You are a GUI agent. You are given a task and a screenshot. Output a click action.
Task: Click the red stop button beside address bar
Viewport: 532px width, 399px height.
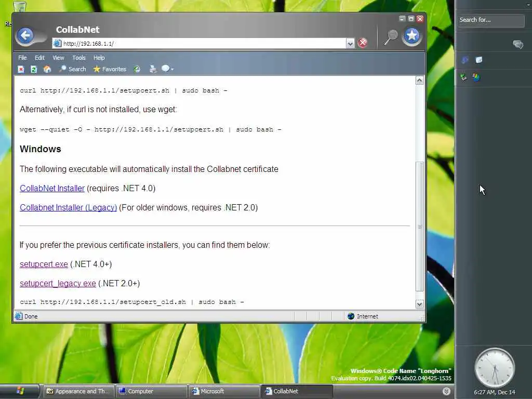click(x=363, y=43)
